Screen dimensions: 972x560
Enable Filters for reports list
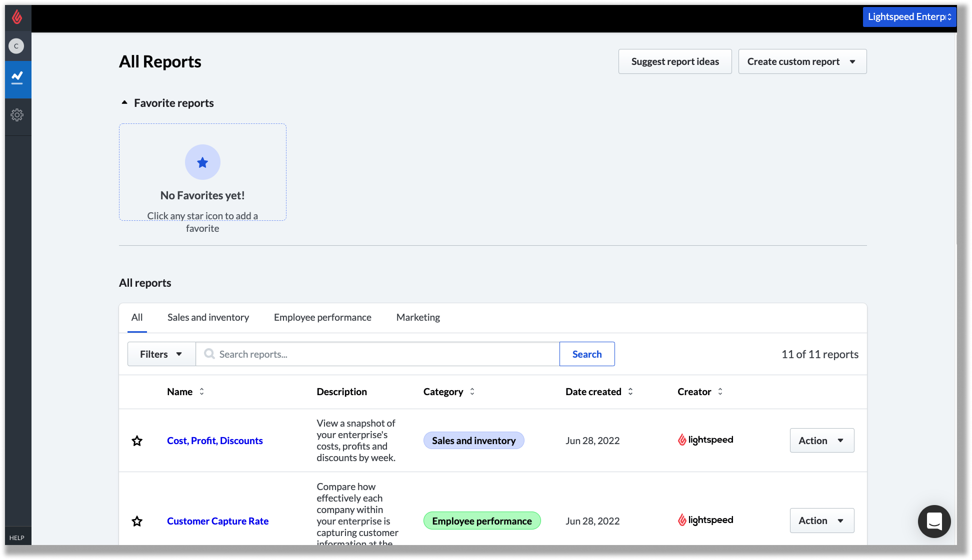[161, 353]
